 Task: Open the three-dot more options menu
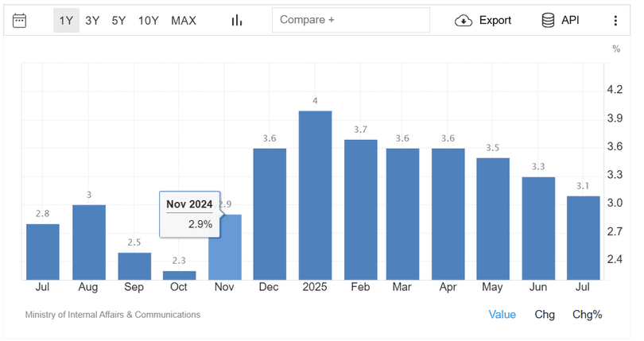coord(615,21)
